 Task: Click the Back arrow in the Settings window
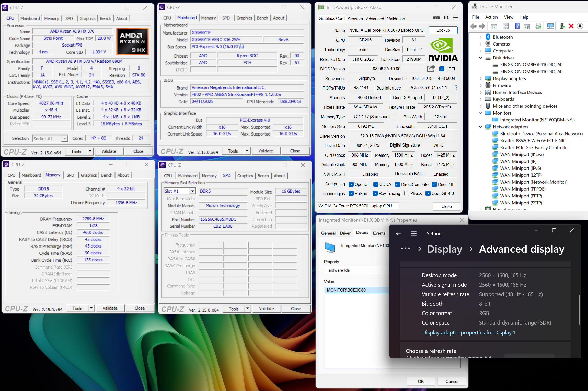pos(398,233)
